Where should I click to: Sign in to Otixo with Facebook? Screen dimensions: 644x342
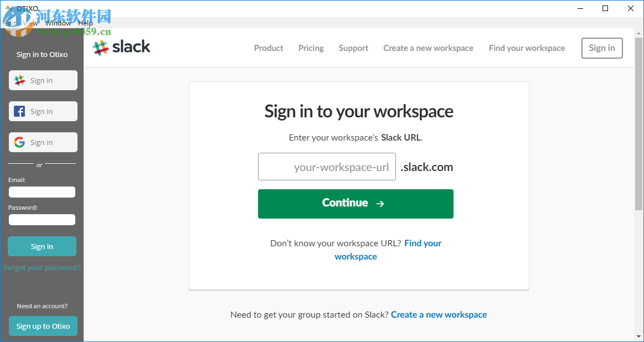tap(43, 111)
